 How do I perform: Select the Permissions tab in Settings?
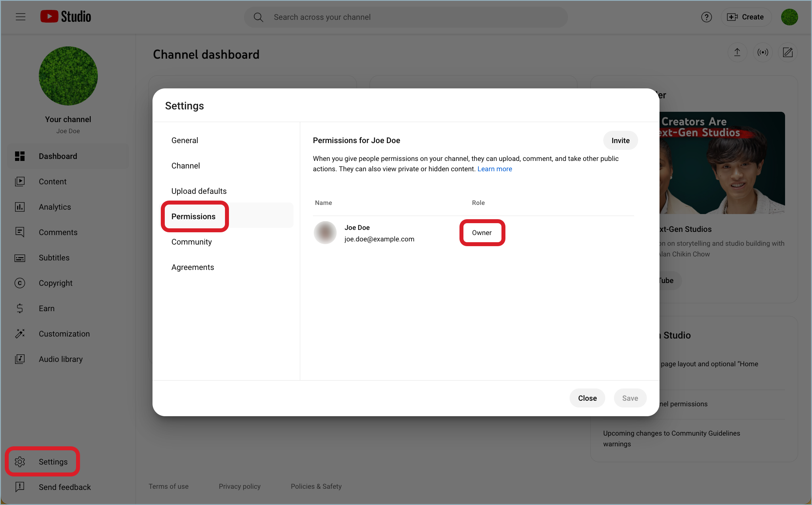click(194, 216)
